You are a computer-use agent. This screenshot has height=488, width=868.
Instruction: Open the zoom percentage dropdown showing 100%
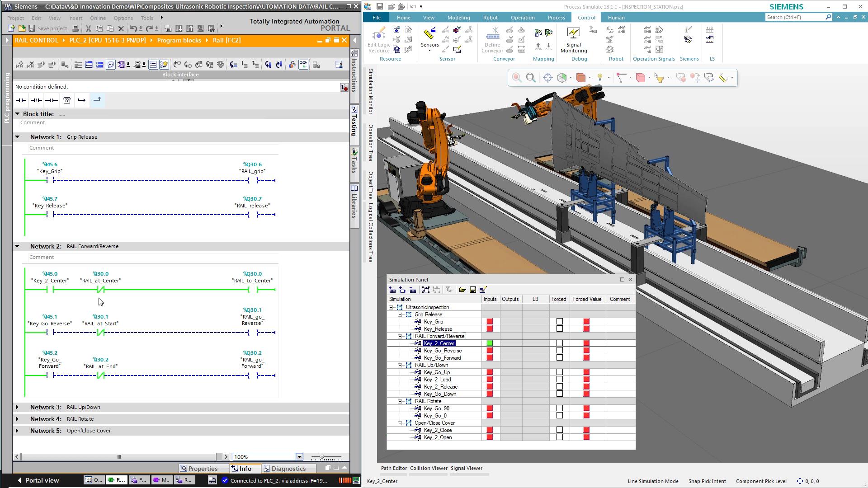pyautogui.click(x=299, y=456)
